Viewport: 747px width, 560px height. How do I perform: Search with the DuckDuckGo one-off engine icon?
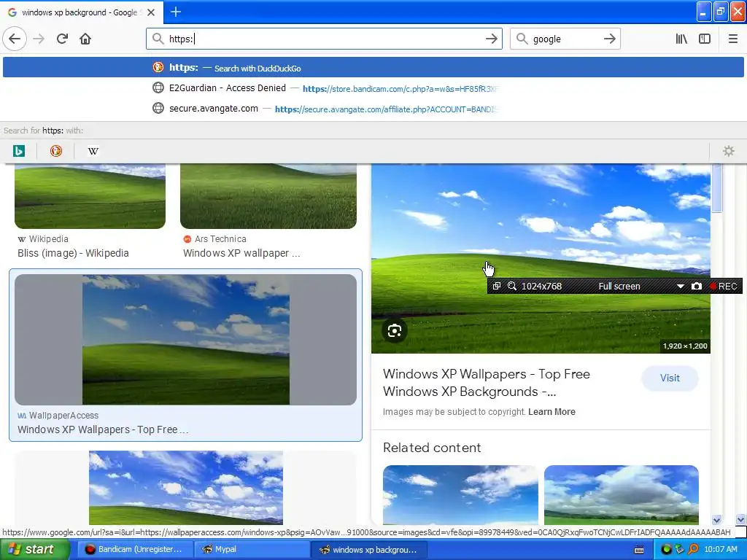tap(55, 151)
